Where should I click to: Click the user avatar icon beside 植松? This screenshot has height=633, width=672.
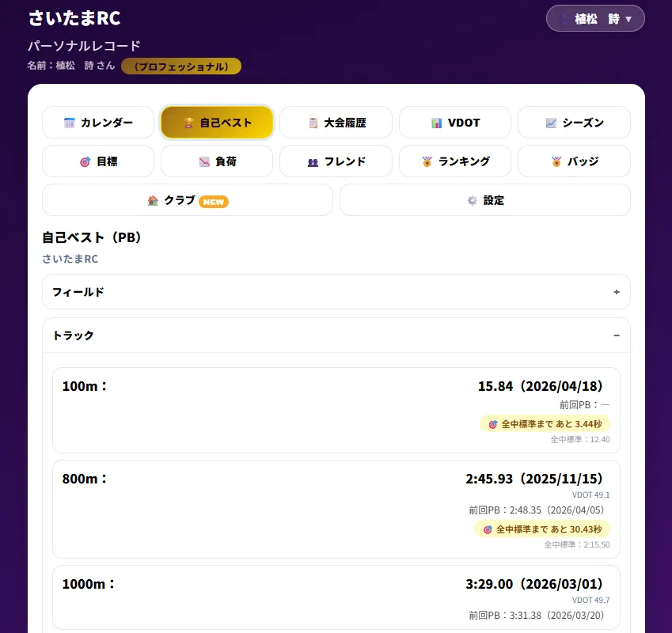click(564, 19)
